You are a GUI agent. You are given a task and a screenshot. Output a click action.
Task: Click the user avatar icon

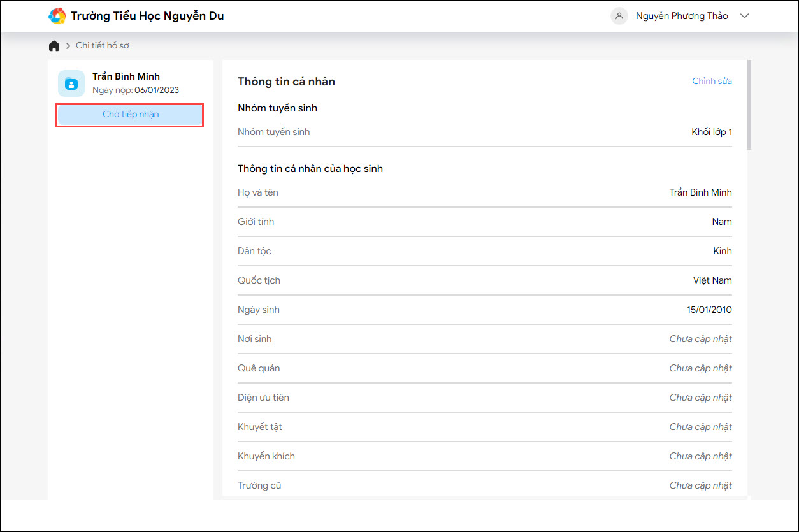tap(619, 16)
